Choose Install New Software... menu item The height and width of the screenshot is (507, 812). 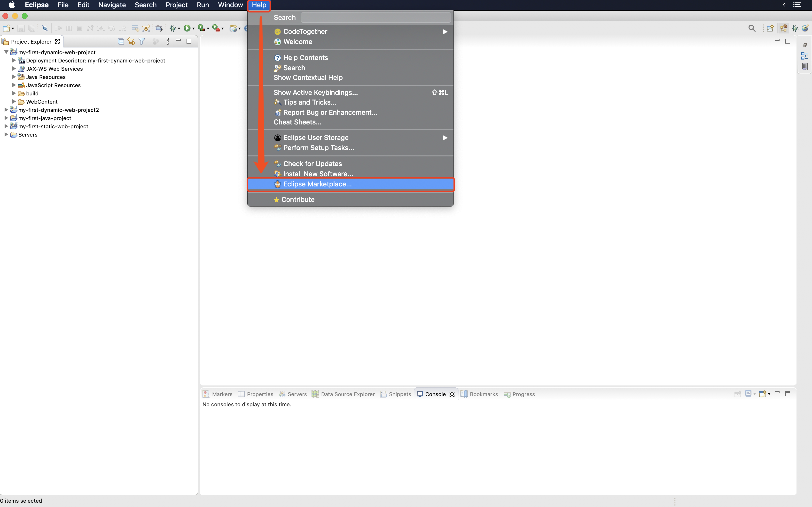(x=351, y=174)
